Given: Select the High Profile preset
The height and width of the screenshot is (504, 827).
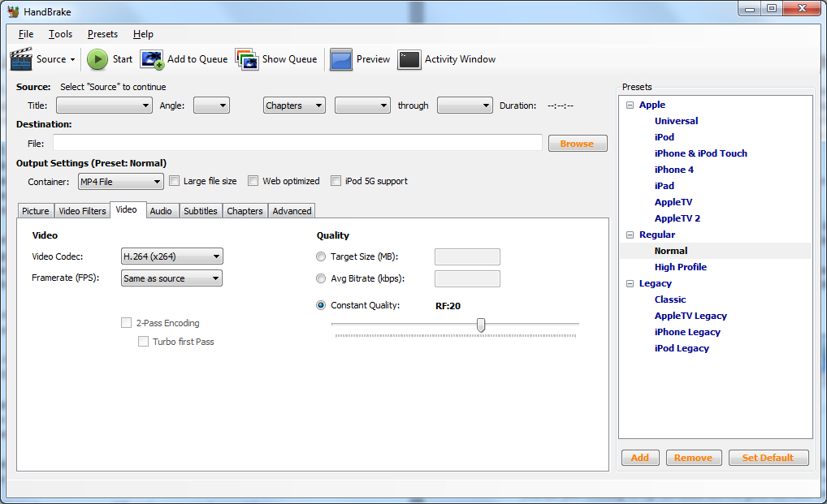Looking at the screenshot, I should coord(680,267).
